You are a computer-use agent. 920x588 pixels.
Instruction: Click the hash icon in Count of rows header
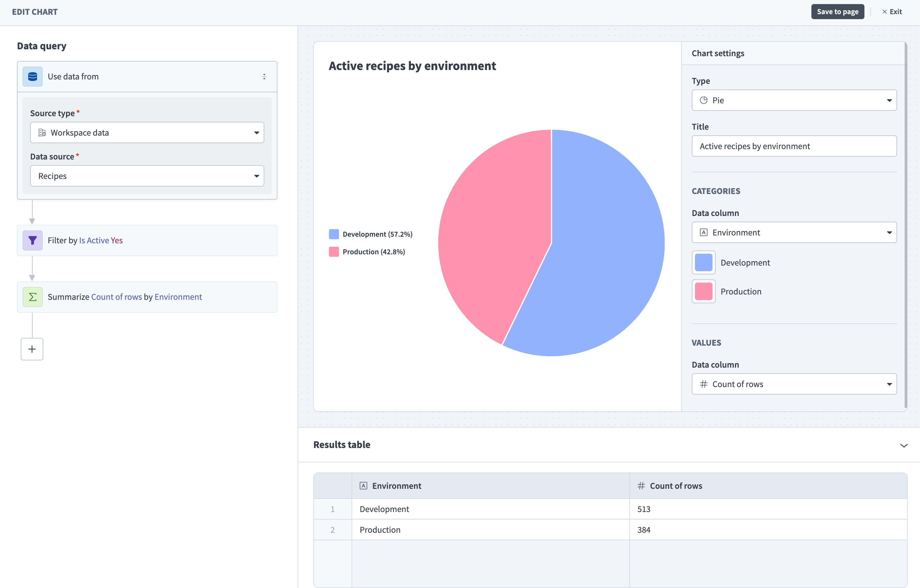pyautogui.click(x=641, y=486)
